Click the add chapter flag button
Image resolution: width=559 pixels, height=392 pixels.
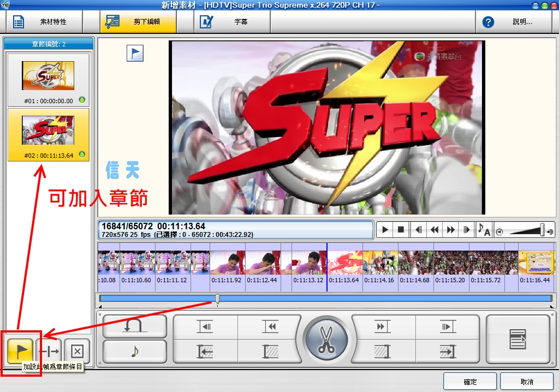[21, 351]
